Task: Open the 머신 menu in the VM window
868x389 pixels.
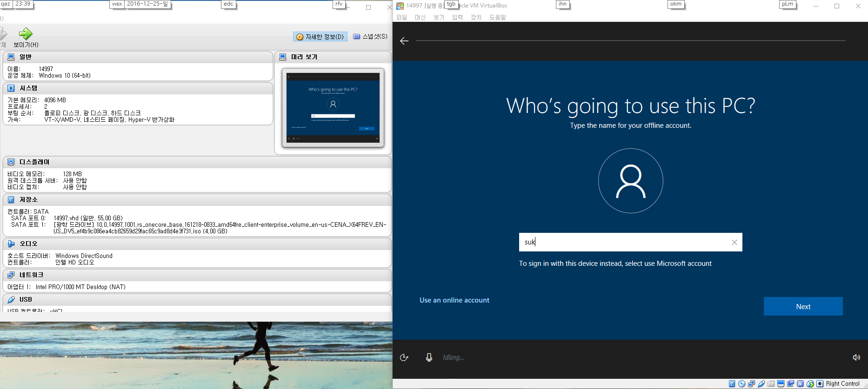Action: pos(420,17)
